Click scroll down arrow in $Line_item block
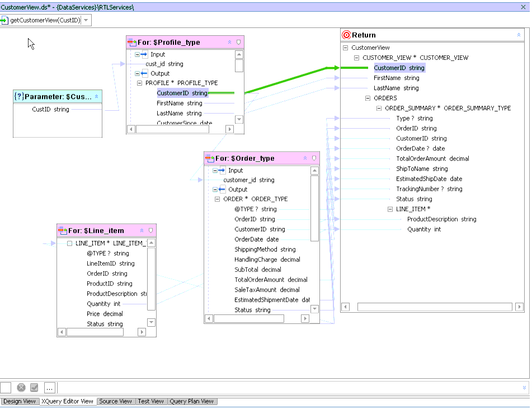Viewport: 532px width, 409px height. 152,322
